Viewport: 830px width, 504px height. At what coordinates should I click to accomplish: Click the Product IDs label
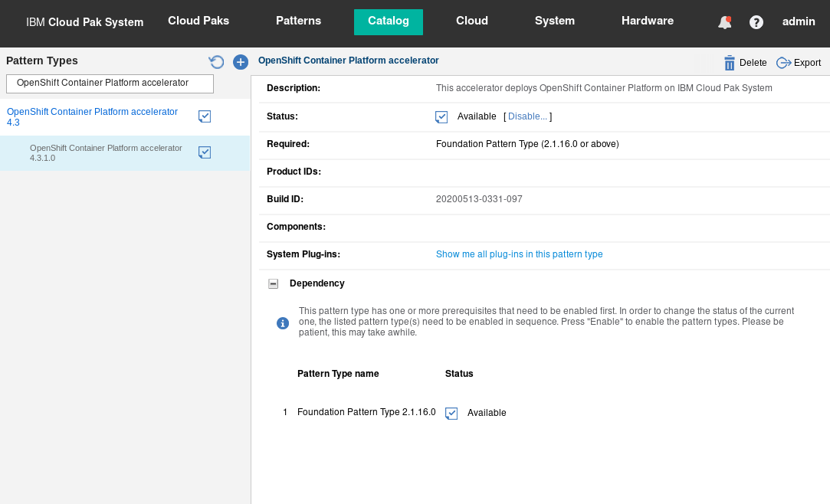click(x=294, y=172)
